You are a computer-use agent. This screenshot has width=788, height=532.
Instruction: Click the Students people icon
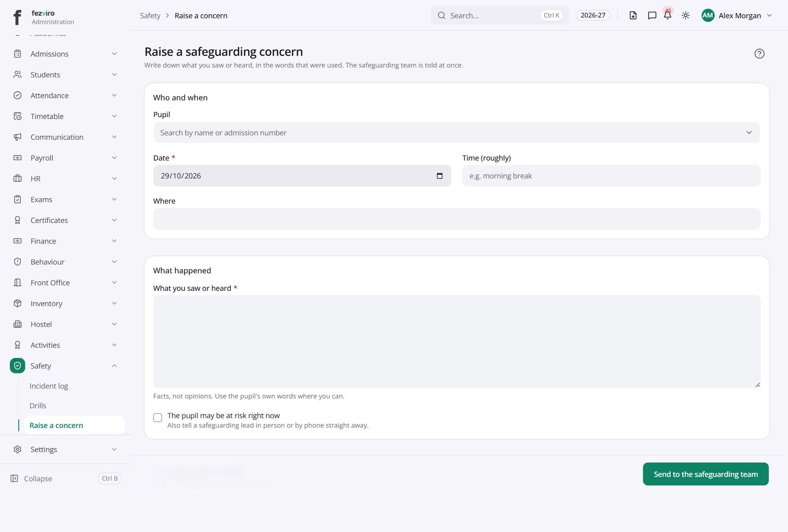coord(18,74)
